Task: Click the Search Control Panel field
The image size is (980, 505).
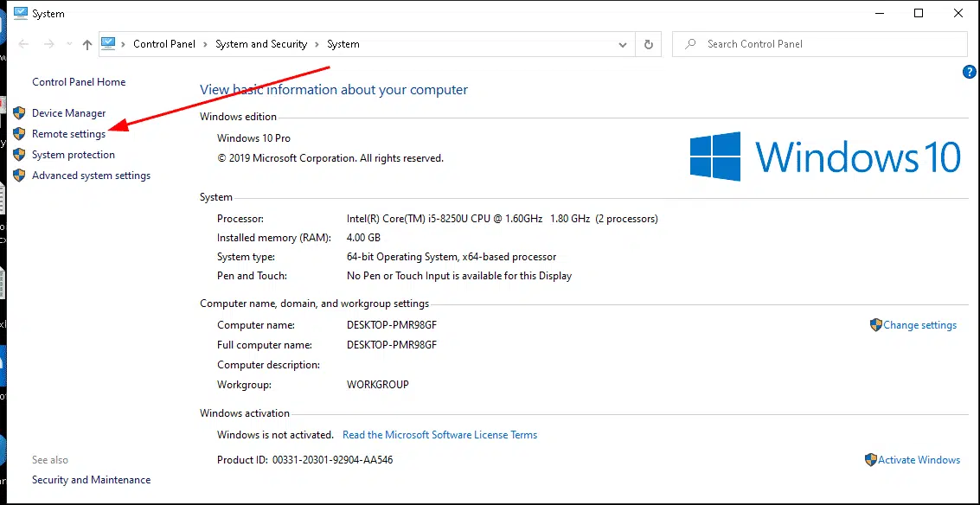Action: (x=819, y=44)
